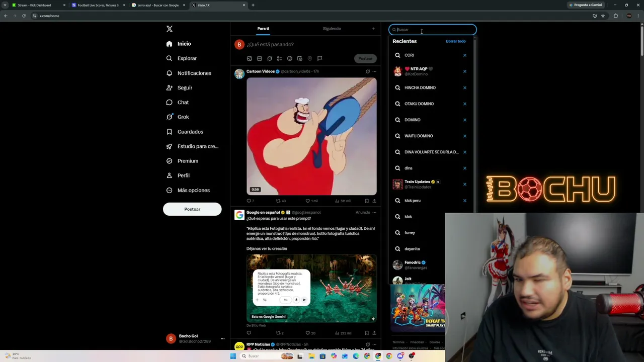Click Grok icon on Cartoon Videos post
The width and height of the screenshot is (644, 362).
(367, 71)
